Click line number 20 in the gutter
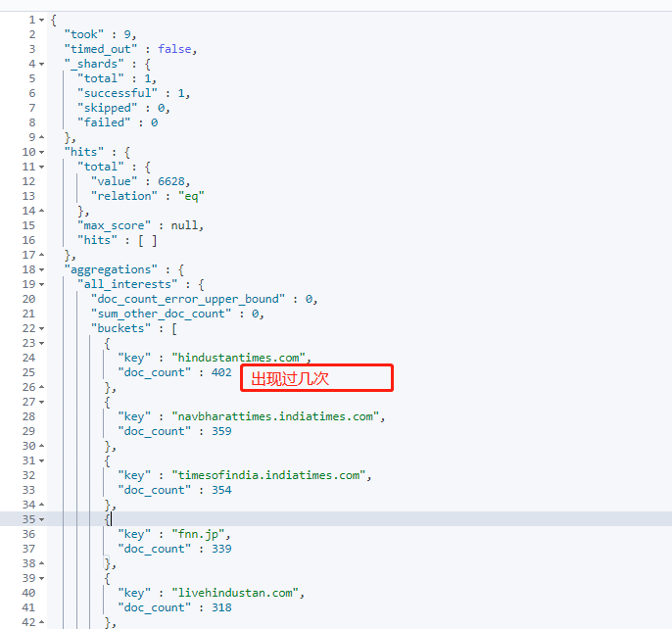 point(28,299)
